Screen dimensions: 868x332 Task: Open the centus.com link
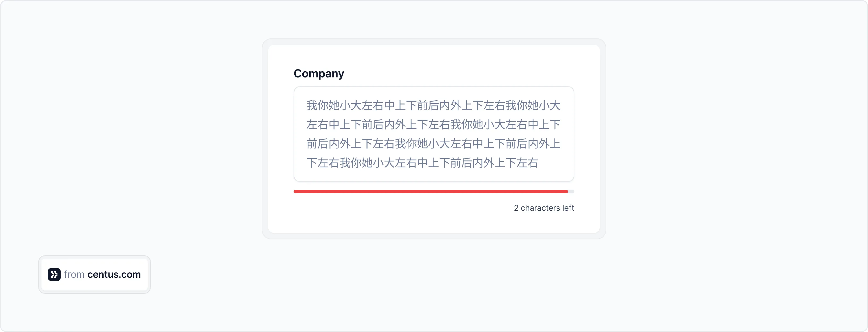114,274
